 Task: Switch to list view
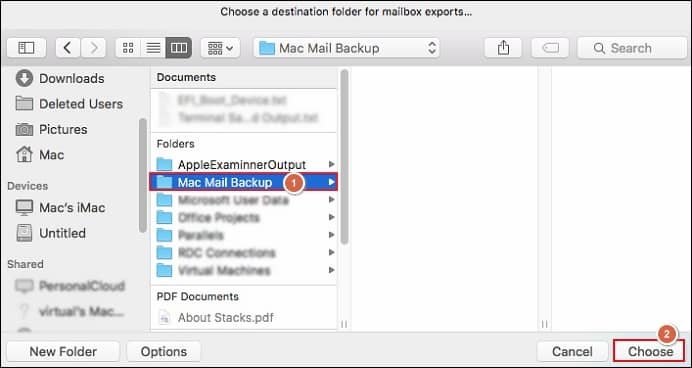(153, 48)
